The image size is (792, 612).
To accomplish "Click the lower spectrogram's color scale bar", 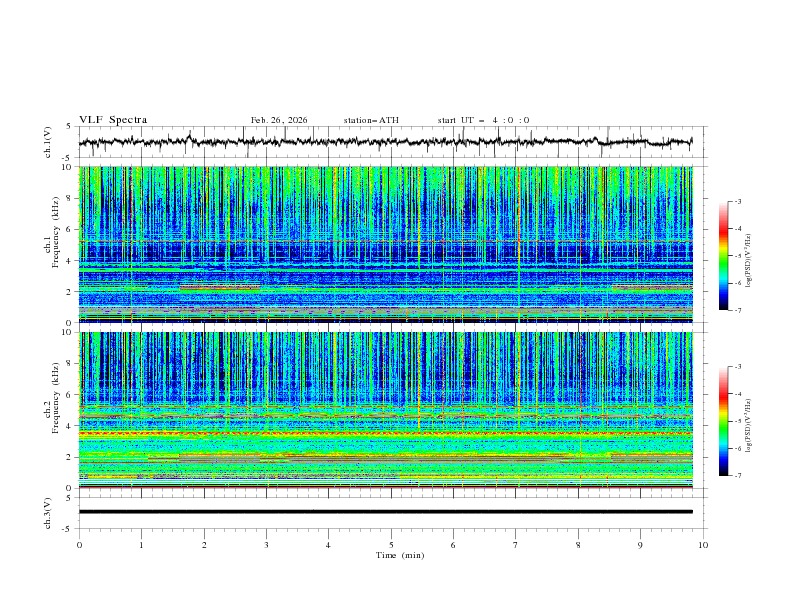I will pyautogui.click(x=724, y=421).
